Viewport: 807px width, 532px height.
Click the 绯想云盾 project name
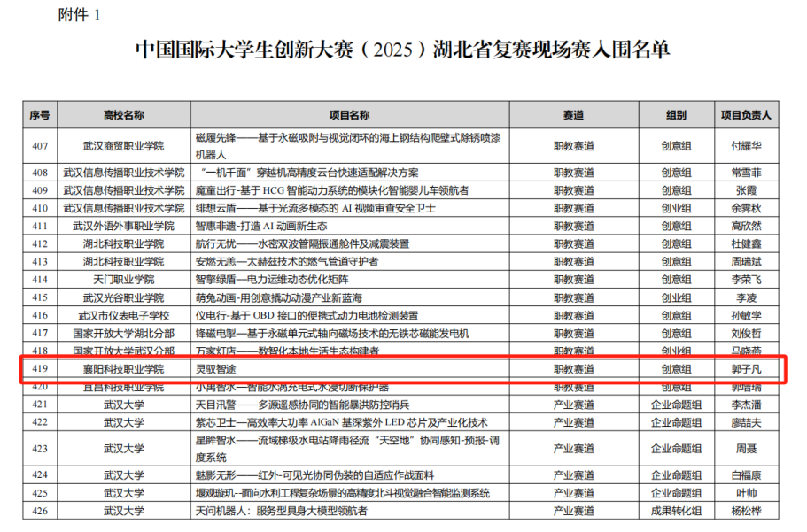tap(315, 208)
